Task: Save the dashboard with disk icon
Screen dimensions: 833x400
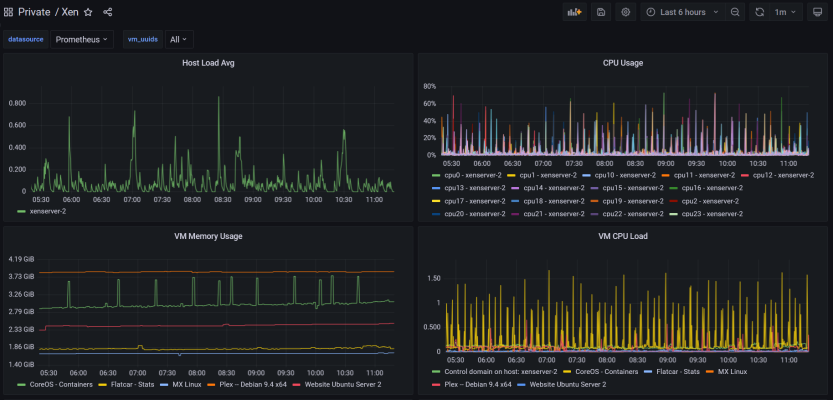Action: point(601,12)
